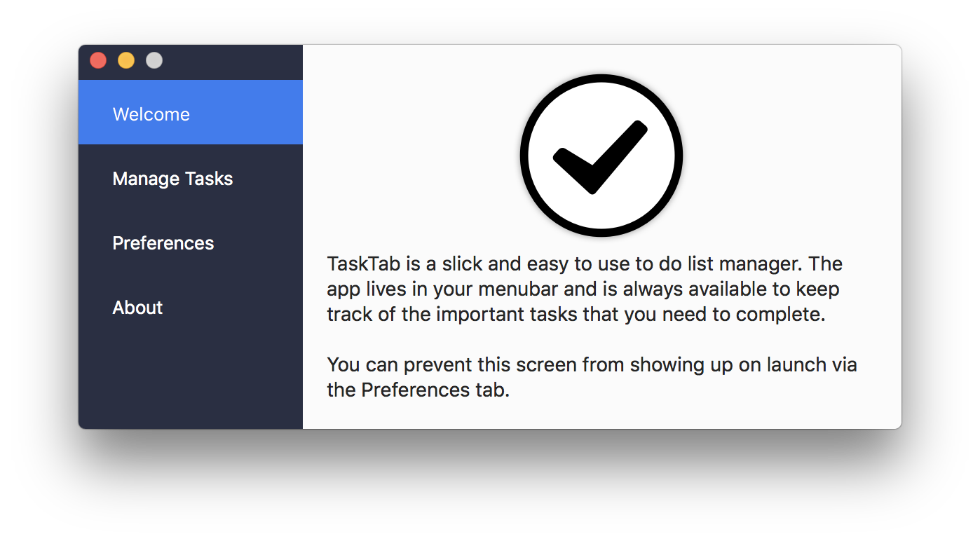Open the Manage Tasks tab
The height and width of the screenshot is (541, 980).
191,179
